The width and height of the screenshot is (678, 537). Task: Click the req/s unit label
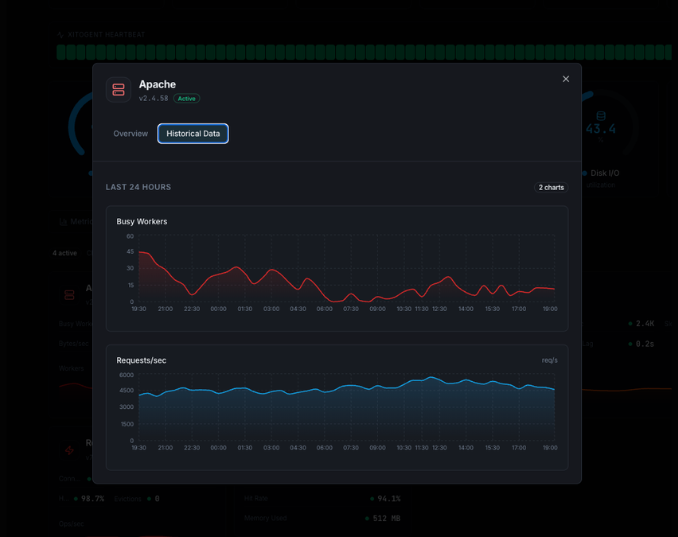click(x=550, y=360)
